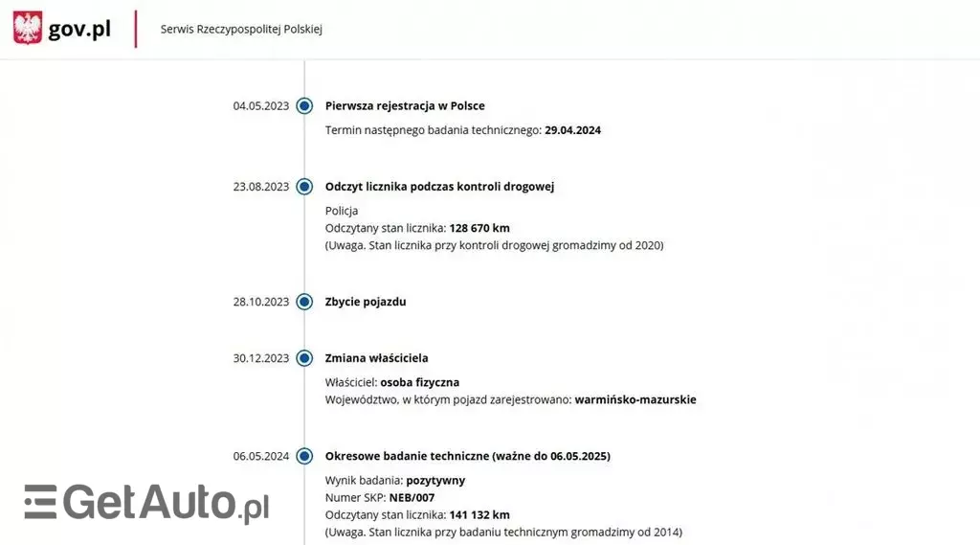
Task: Click the SKP number NEB/007
Action: [x=411, y=497]
